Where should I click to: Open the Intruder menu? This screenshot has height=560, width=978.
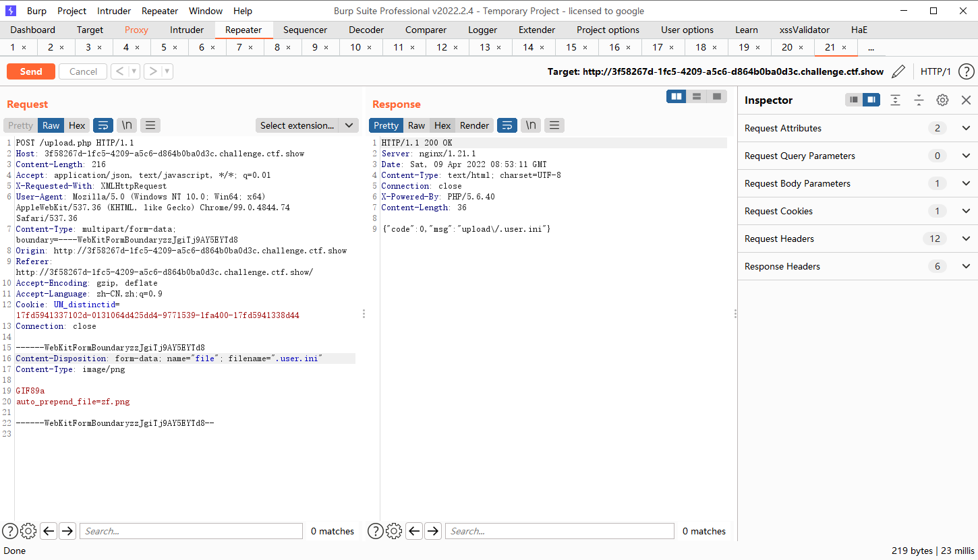coord(114,11)
